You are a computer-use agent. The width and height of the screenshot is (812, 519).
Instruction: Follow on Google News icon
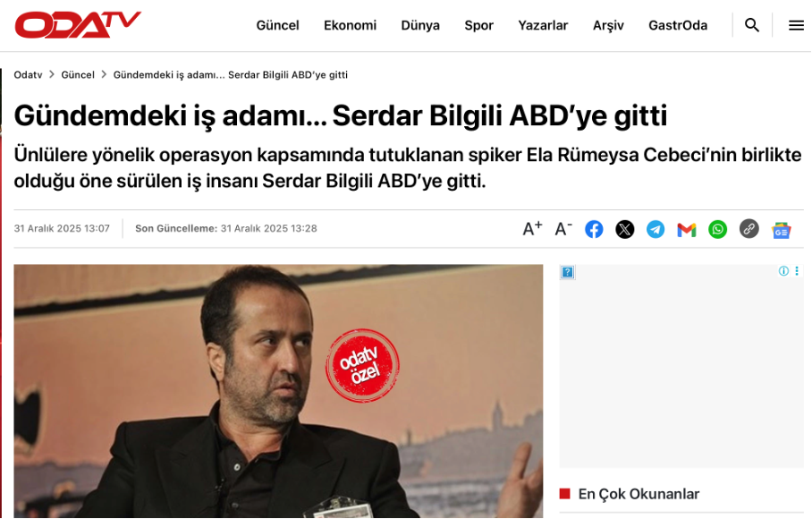[781, 230]
